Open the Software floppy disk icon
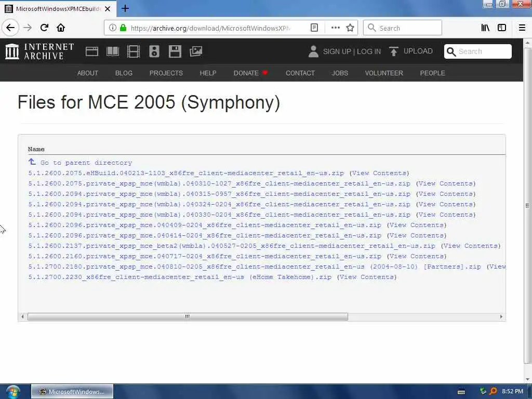This screenshot has width=532, height=399. (175, 51)
